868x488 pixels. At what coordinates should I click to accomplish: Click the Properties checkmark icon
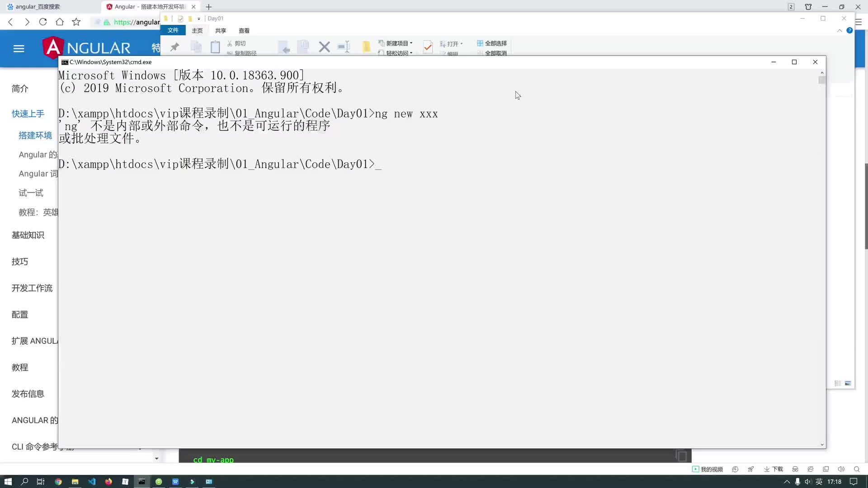(428, 47)
